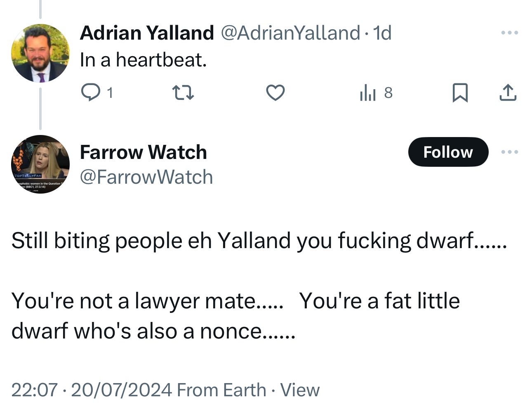This screenshot has height=419, width=532.
Task: Reply to Adrian Yalland's tweet
Action: (x=90, y=92)
